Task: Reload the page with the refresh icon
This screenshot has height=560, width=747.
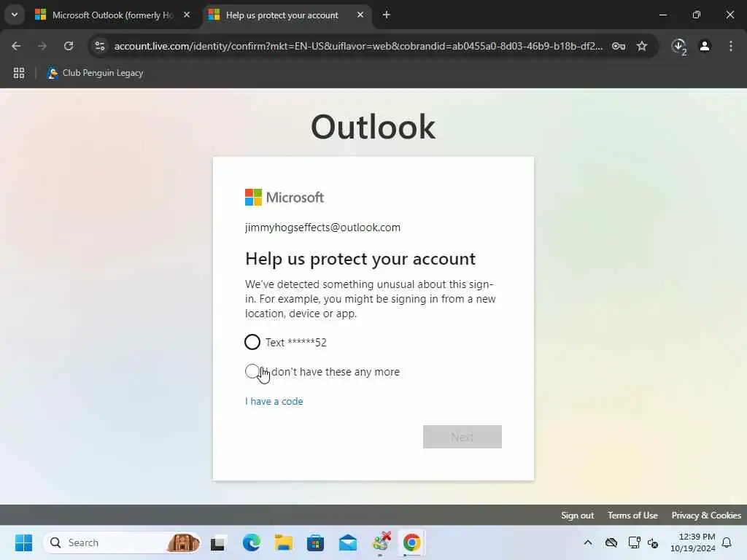Action: pyautogui.click(x=69, y=46)
